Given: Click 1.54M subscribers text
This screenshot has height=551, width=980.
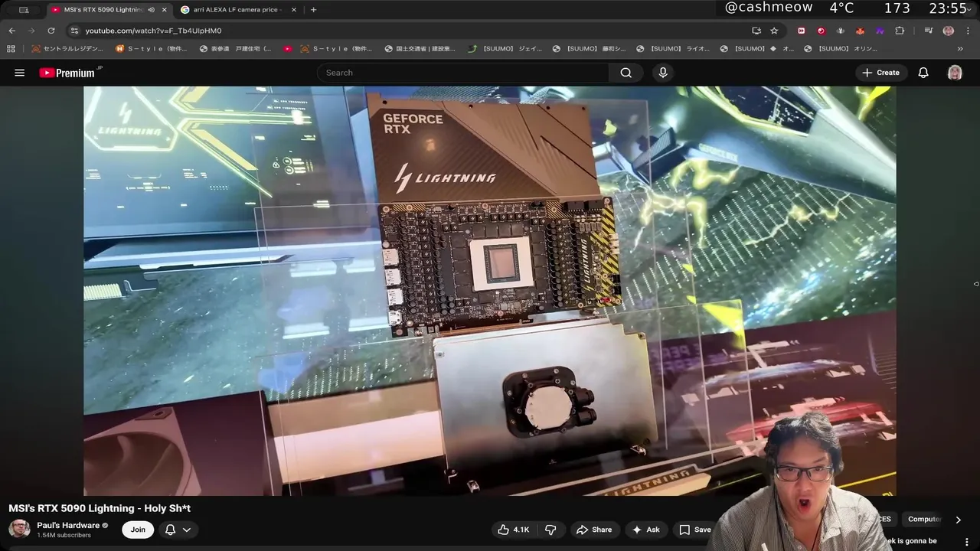Looking at the screenshot, I should pos(64,535).
